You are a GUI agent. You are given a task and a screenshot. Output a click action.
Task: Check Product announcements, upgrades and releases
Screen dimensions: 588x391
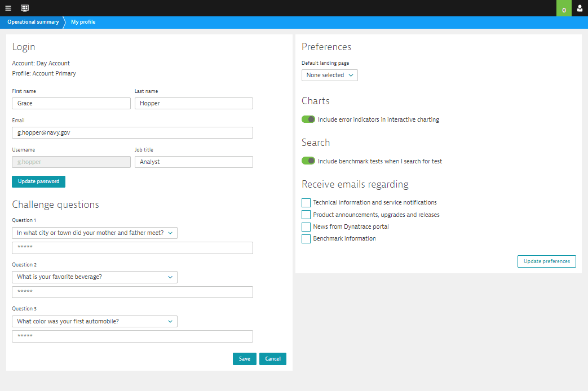pyautogui.click(x=306, y=215)
